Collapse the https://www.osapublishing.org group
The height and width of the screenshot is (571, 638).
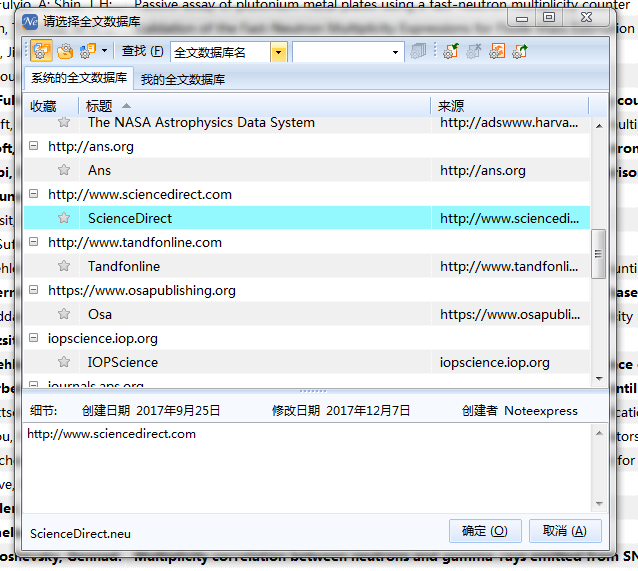[34, 290]
